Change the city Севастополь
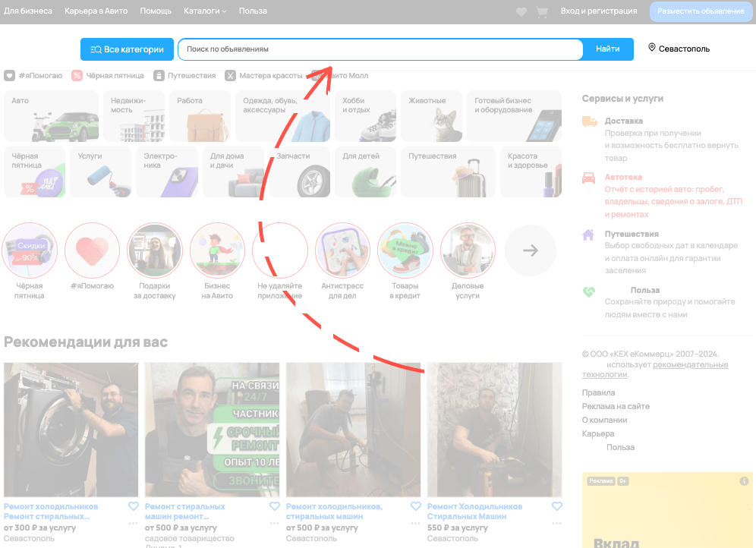 pos(684,49)
